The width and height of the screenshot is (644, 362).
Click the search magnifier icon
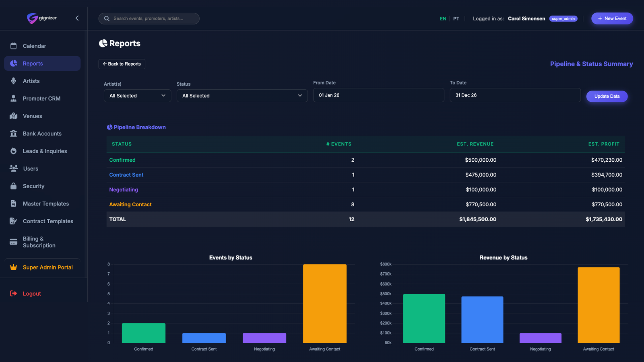point(107,19)
